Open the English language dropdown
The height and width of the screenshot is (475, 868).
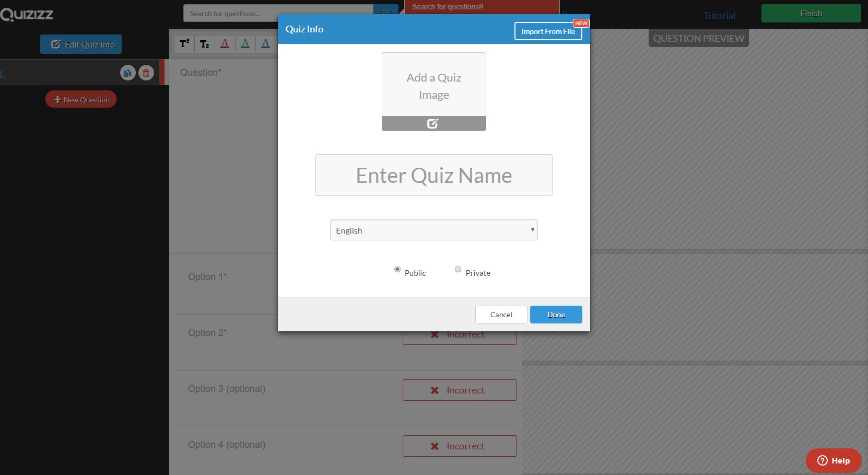tap(433, 230)
